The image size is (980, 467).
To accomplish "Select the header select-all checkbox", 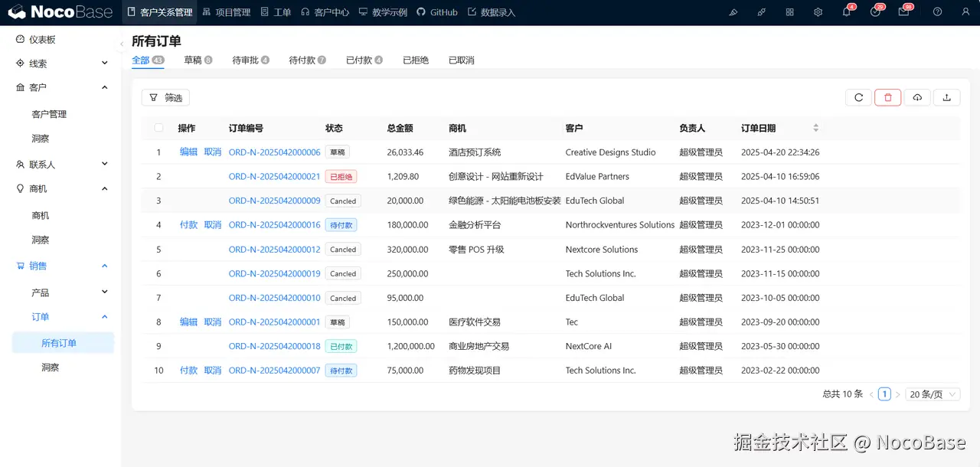I will (x=158, y=128).
